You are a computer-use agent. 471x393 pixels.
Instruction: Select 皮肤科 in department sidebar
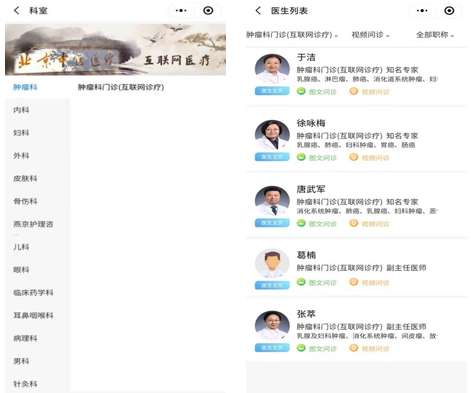pos(25,178)
